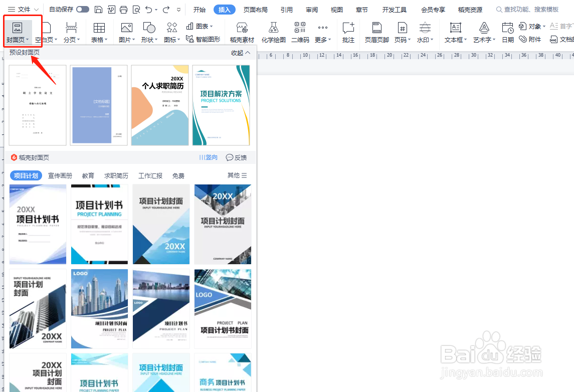This screenshot has width=574, height=392.
Task: Open the 水印 watermark tool
Action: pos(425,32)
